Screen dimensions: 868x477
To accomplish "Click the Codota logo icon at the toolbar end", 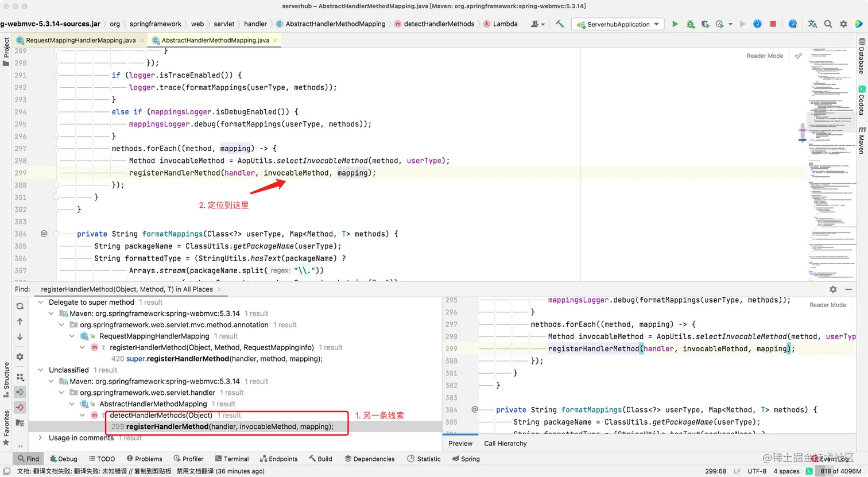I will (x=859, y=24).
